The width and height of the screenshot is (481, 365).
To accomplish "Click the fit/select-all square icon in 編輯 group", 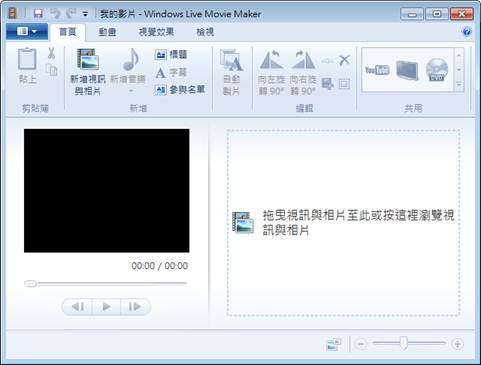I will pos(344,84).
